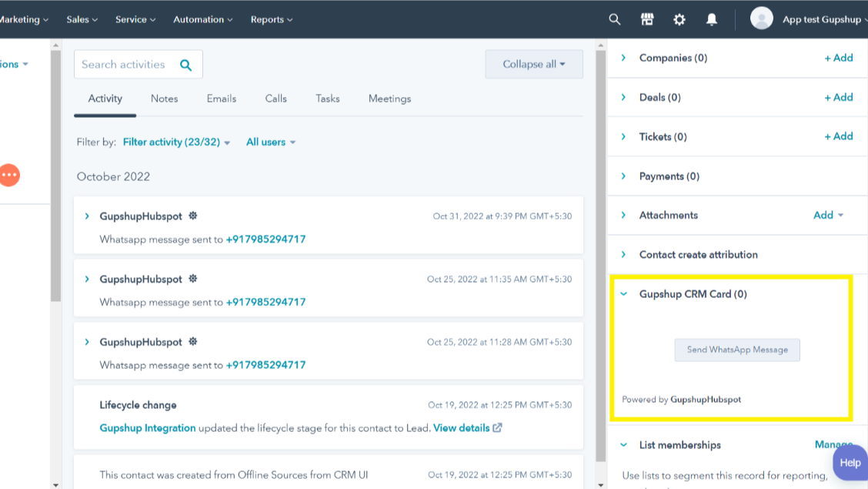Click the user avatar in top bar
This screenshot has height=489, width=868.
pos(761,18)
